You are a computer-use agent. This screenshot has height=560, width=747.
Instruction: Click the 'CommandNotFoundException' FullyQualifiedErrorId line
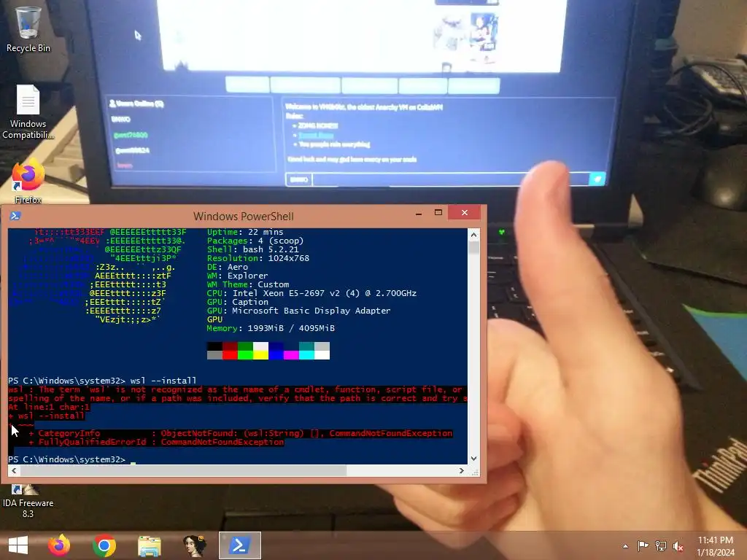coord(156,442)
